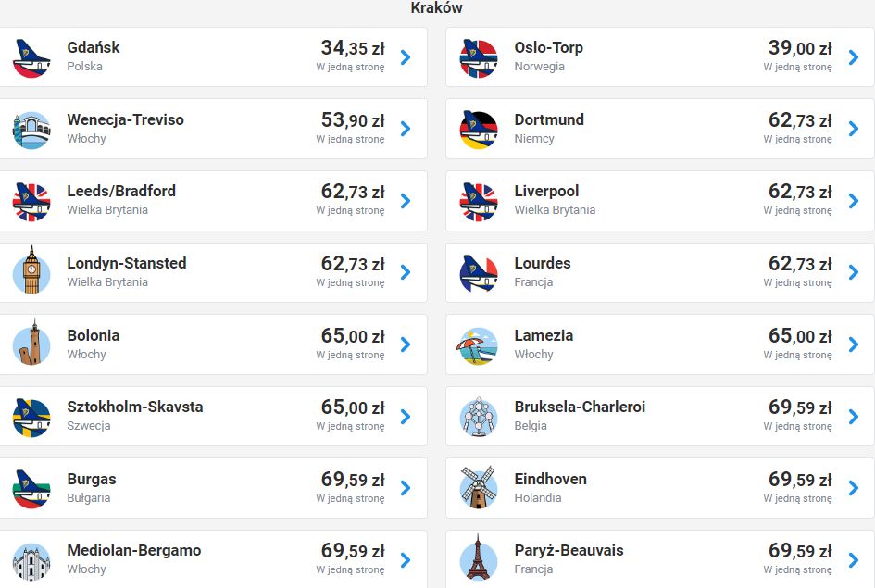Click the arrow chevron on the Burgas row

(x=406, y=488)
